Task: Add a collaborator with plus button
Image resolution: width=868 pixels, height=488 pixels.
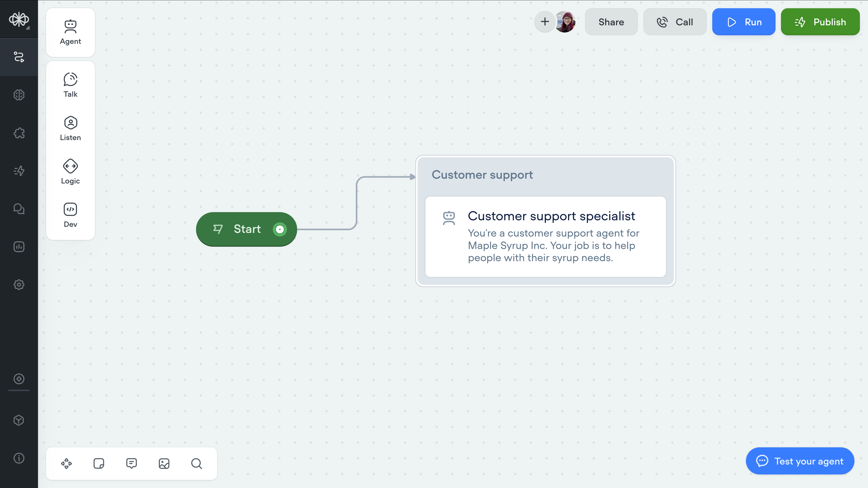Action: (x=545, y=22)
